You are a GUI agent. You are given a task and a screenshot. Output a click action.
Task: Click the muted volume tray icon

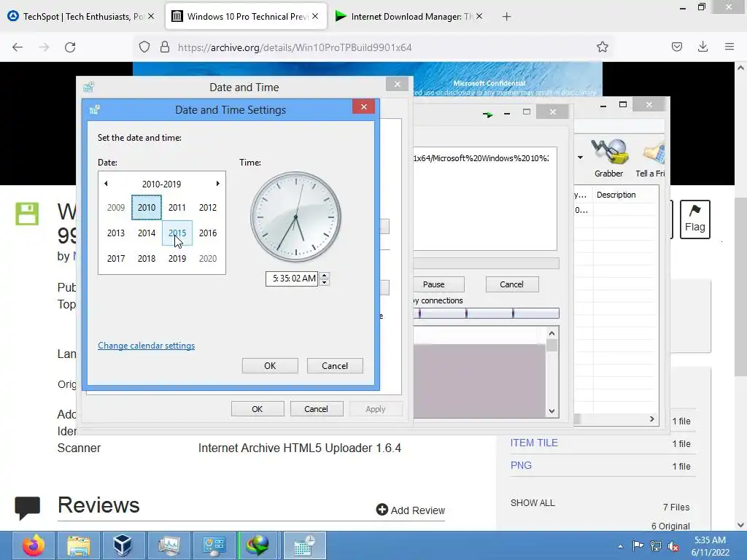pos(673,546)
